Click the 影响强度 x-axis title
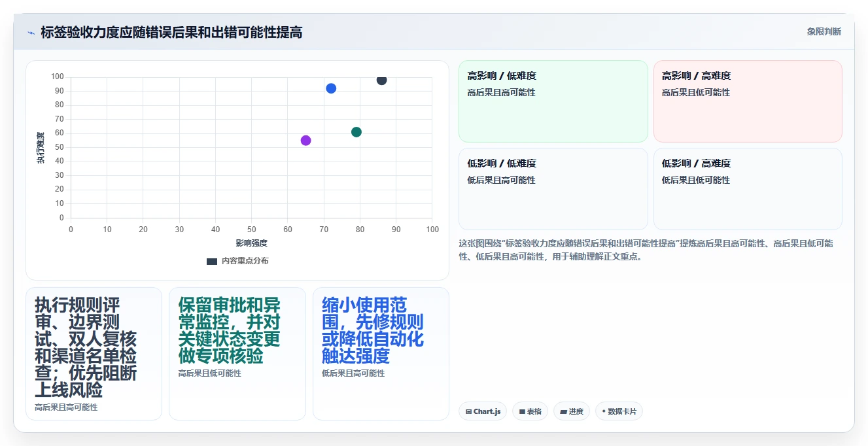 (x=252, y=243)
